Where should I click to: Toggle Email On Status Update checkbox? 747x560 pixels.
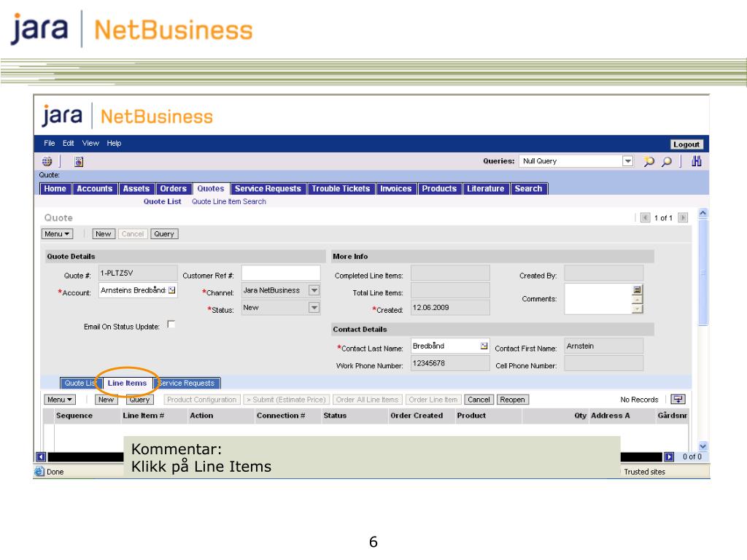(x=171, y=324)
